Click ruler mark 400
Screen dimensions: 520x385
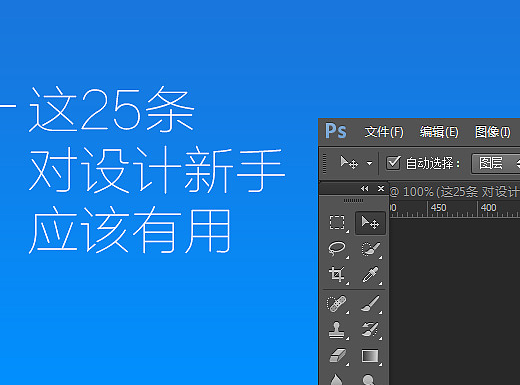coord(488,208)
